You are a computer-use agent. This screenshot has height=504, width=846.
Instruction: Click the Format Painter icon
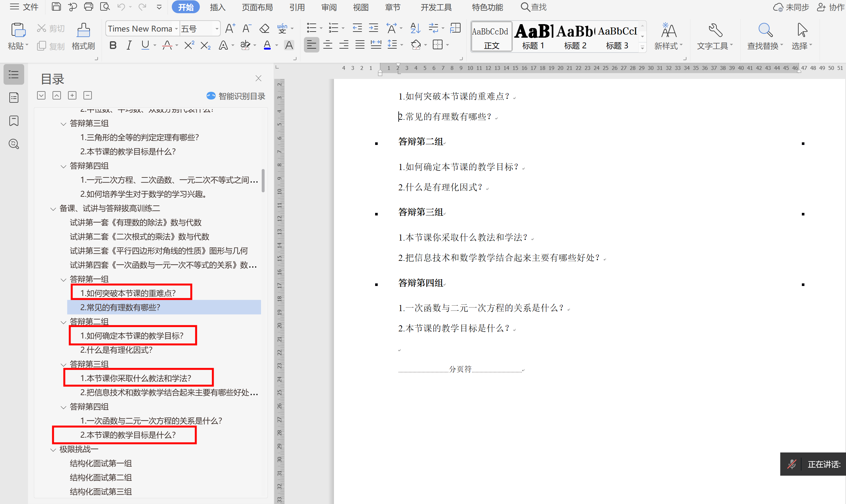pyautogui.click(x=83, y=31)
